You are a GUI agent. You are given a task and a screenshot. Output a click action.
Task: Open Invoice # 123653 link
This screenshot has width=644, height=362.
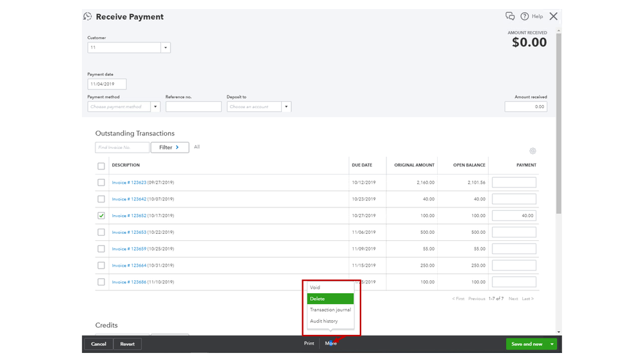(129, 233)
